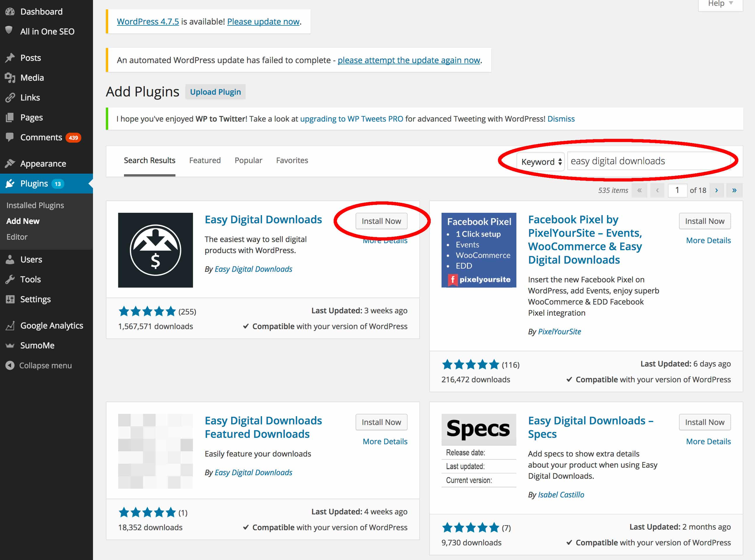
Task: Open the plugin Editor submenu item
Action: point(17,237)
